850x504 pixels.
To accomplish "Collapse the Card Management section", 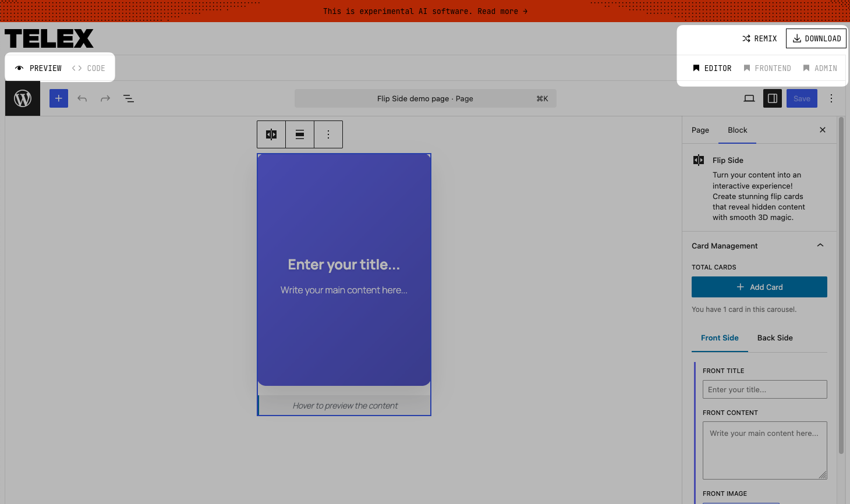I will point(820,245).
